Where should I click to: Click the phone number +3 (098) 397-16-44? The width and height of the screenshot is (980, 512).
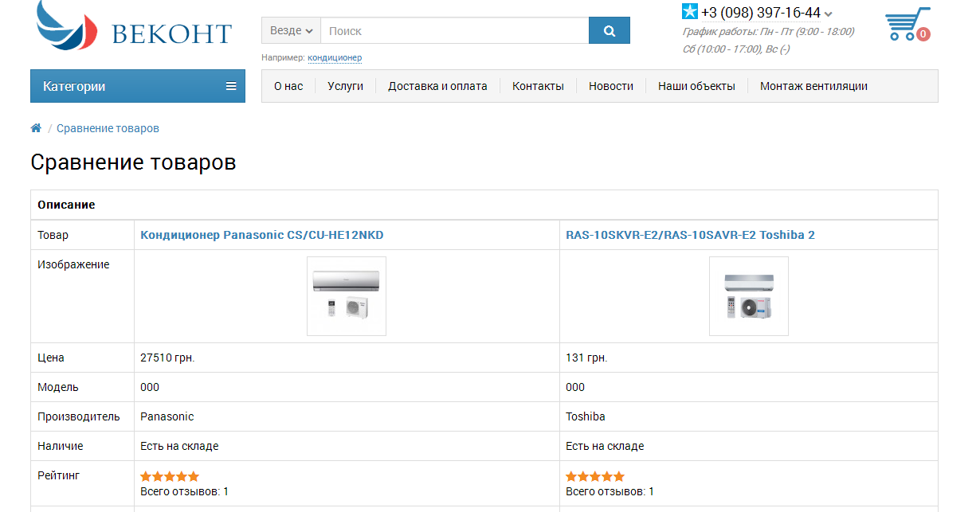[x=761, y=13]
